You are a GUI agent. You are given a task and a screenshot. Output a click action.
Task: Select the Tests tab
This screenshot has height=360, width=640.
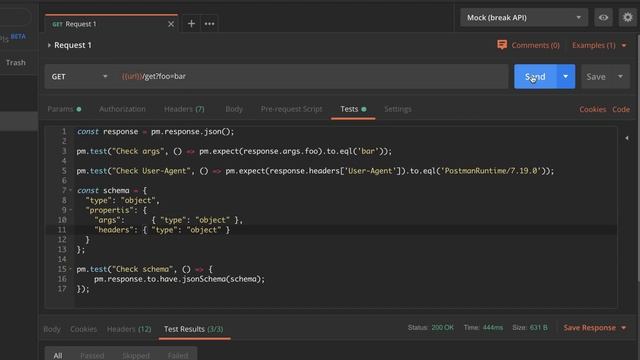click(x=353, y=109)
